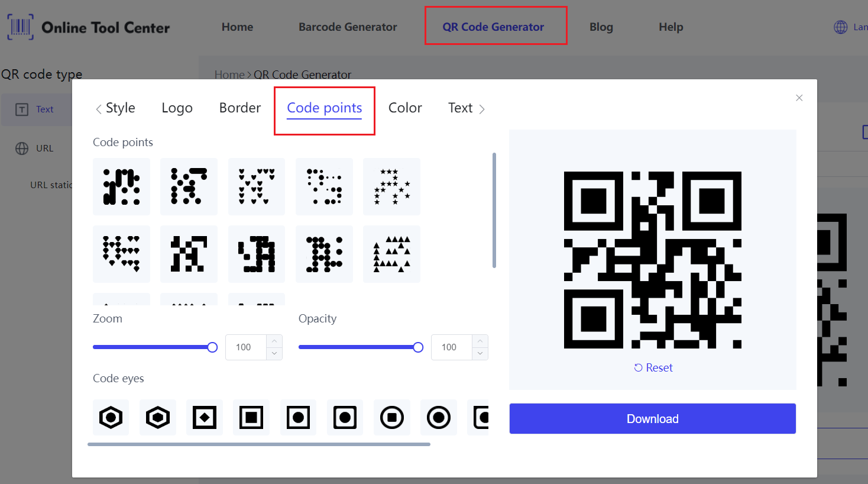Image resolution: width=868 pixels, height=484 pixels.
Task: Click the URL globe icon in sidebar
Action: point(22,149)
